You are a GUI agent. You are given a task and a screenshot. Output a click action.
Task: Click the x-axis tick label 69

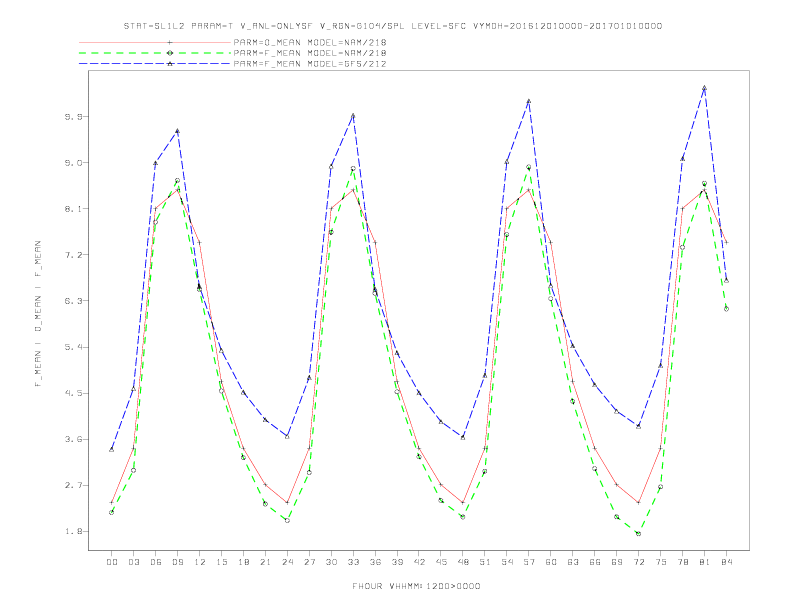point(617,562)
